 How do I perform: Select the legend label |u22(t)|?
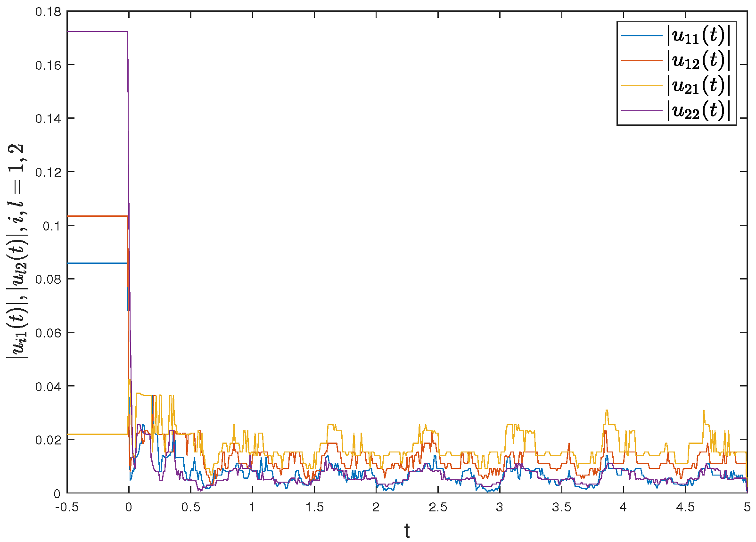coord(698,111)
